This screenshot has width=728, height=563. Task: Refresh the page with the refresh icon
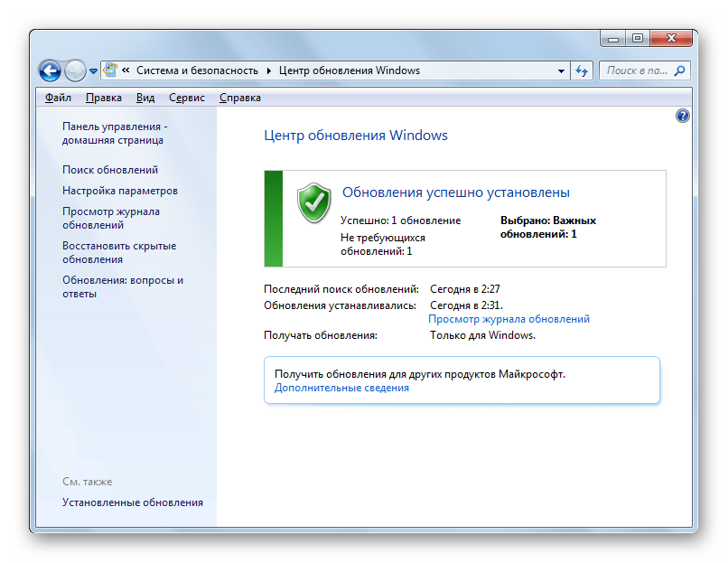[582, 71]
